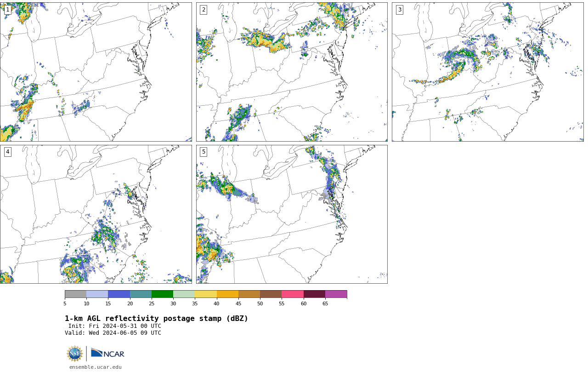Click the colorbar tick label 50

(260, 303)
